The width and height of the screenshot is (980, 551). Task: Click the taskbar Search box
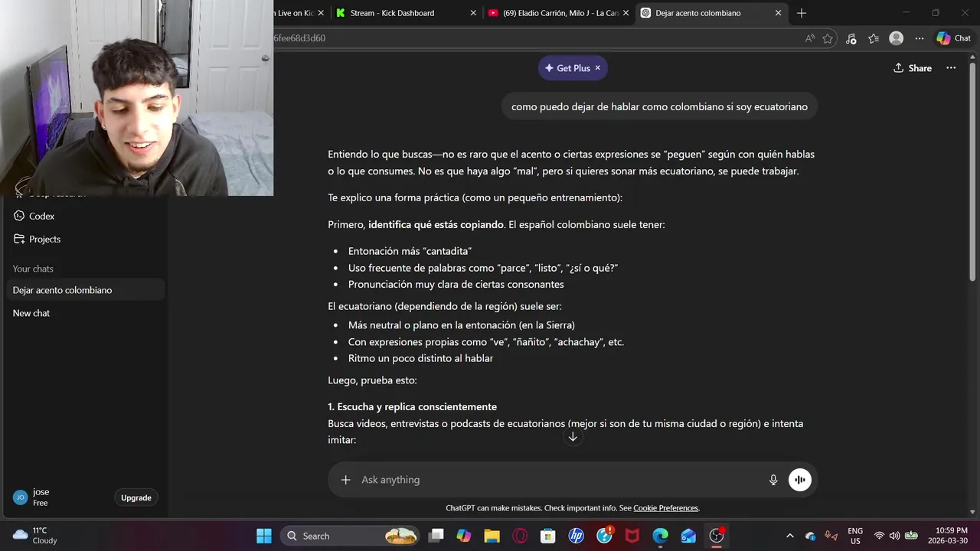(x=350, y=536)
